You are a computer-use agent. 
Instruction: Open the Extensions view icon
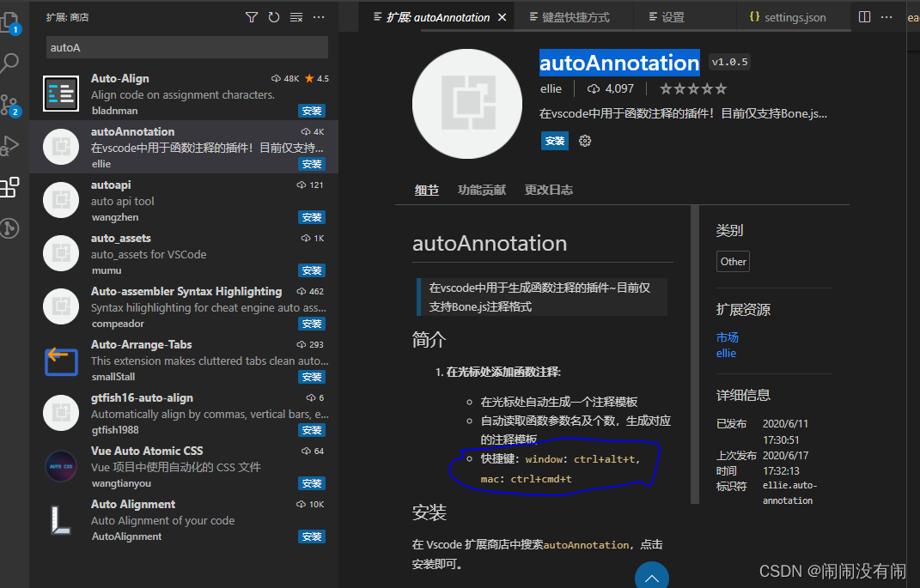tap(9, 188)
